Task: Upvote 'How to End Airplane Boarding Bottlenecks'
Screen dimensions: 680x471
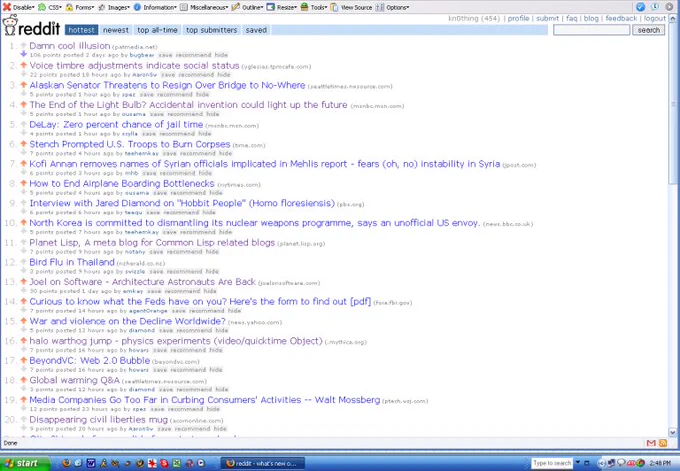Action: [x=23, y=183]
